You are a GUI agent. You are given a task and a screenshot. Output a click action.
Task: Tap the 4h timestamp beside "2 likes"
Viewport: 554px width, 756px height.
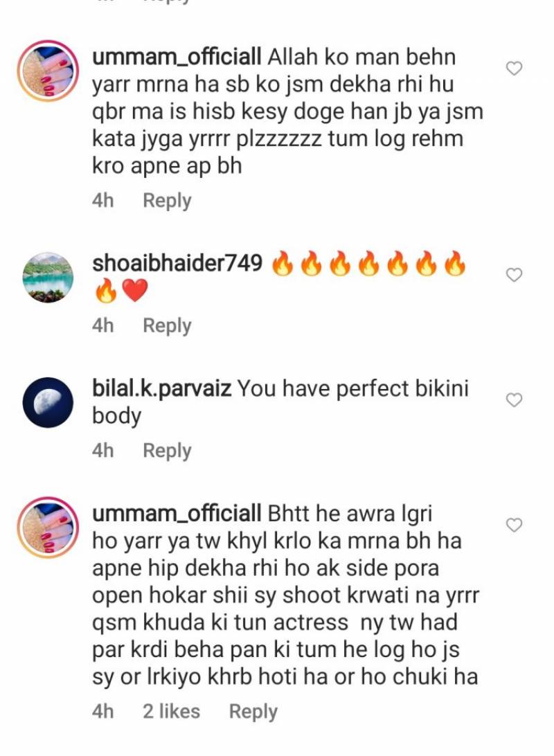coord(102,711)
